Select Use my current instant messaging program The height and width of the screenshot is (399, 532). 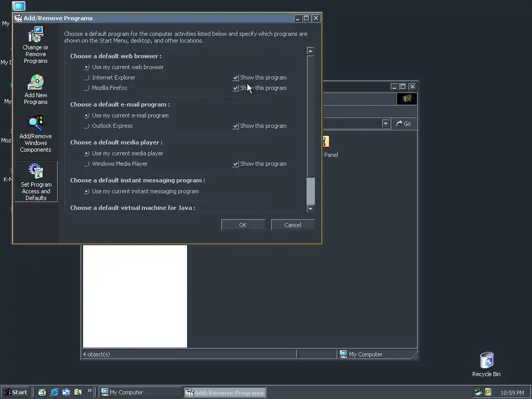coord(141,192)
